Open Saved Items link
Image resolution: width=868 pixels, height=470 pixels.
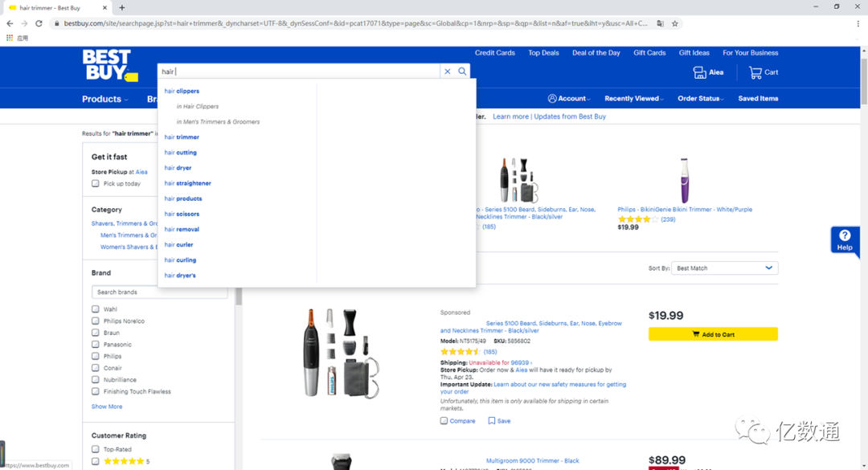[759, 99]
